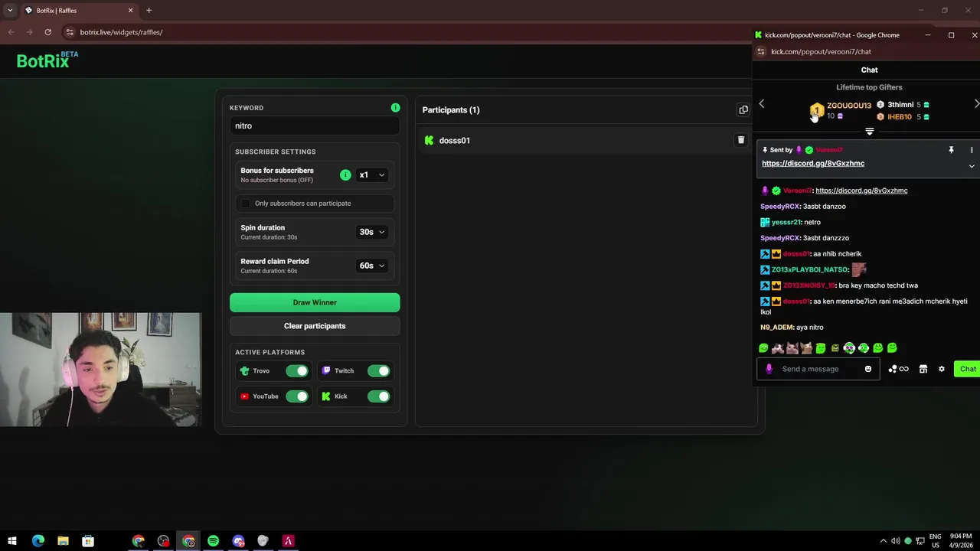Screen dimensions: 980x551
Task: Open new browser tab
Action: pos(149,11)
